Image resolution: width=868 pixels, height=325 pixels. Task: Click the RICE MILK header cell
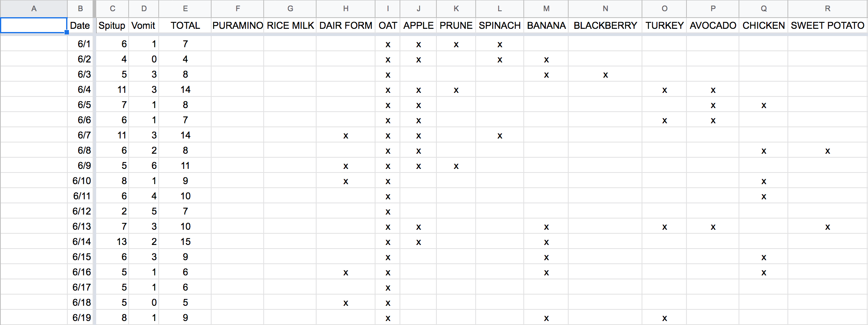290,26
